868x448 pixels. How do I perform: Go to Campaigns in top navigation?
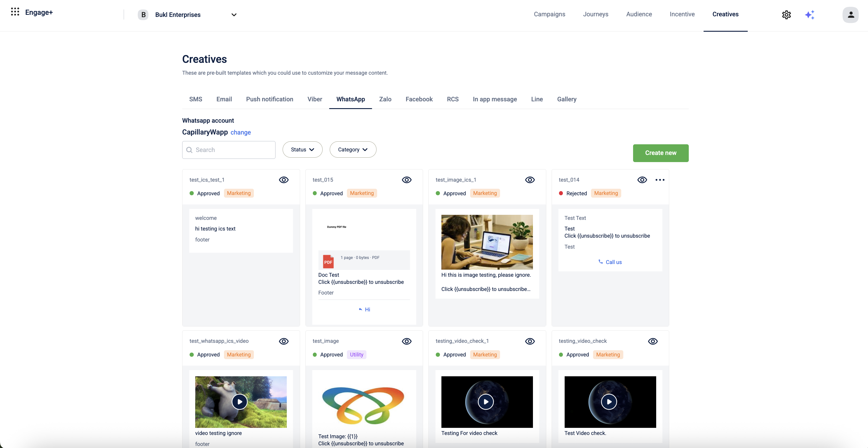[549, 14]
